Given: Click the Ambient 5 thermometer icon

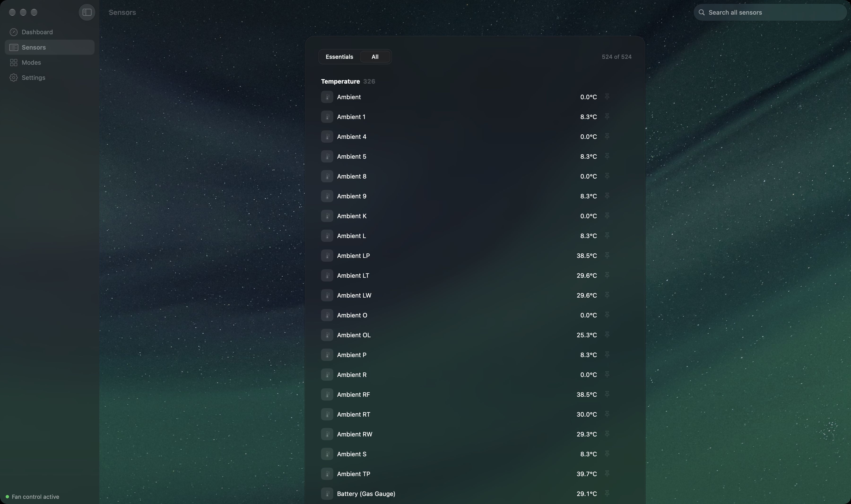Looking at the screenshot, I should tap(327, 156).
